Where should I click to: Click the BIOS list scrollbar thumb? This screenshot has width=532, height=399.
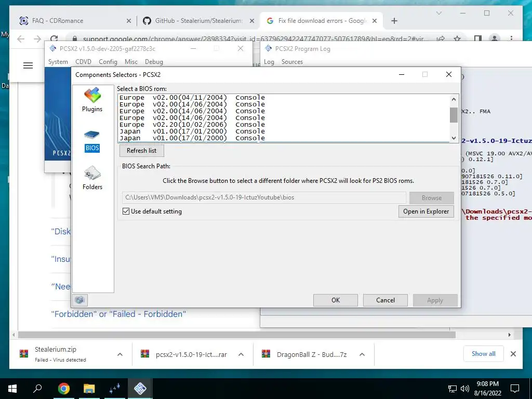click(x=454, y=115)
